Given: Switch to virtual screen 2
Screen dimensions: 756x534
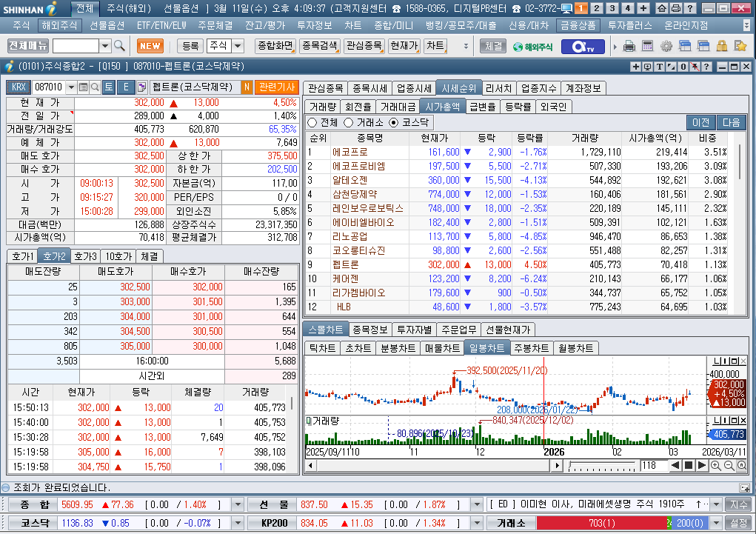Looking at the screenshot, I should [x=596, y=8].
